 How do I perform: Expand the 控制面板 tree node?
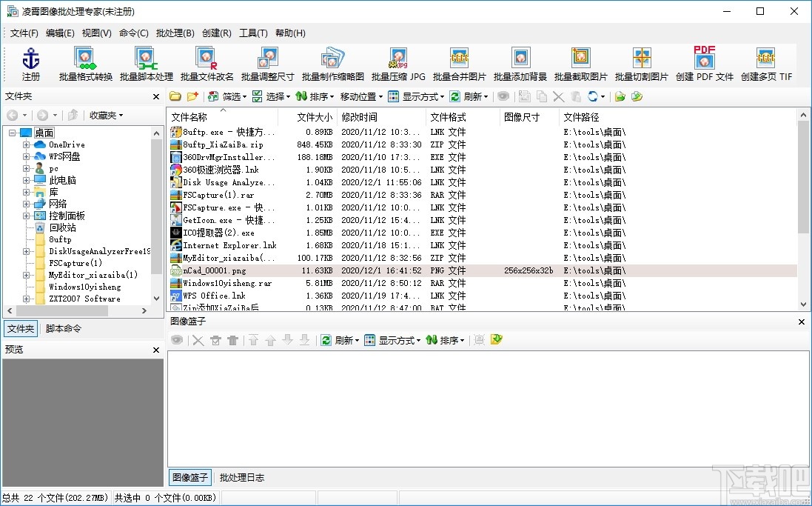[x=26, y=216]
